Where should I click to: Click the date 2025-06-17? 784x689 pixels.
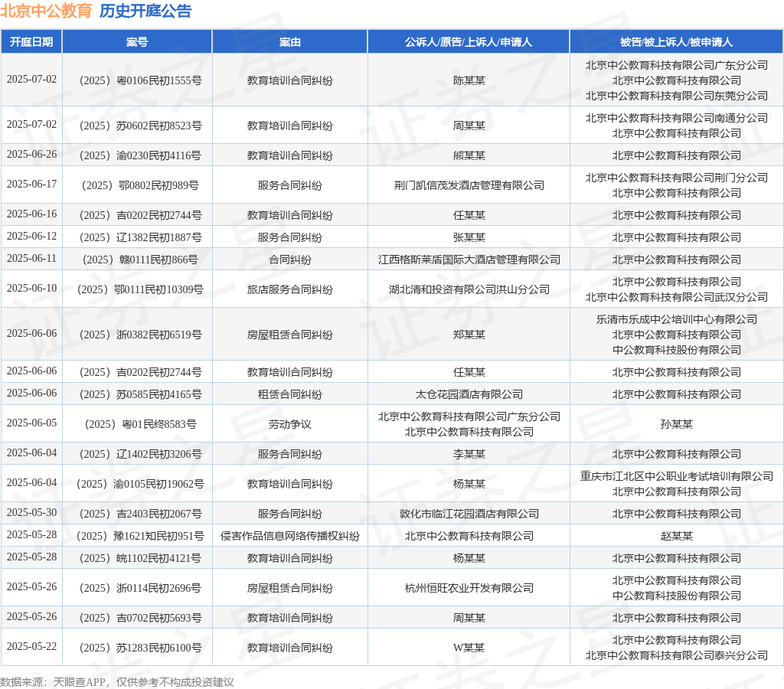[31, 184]
